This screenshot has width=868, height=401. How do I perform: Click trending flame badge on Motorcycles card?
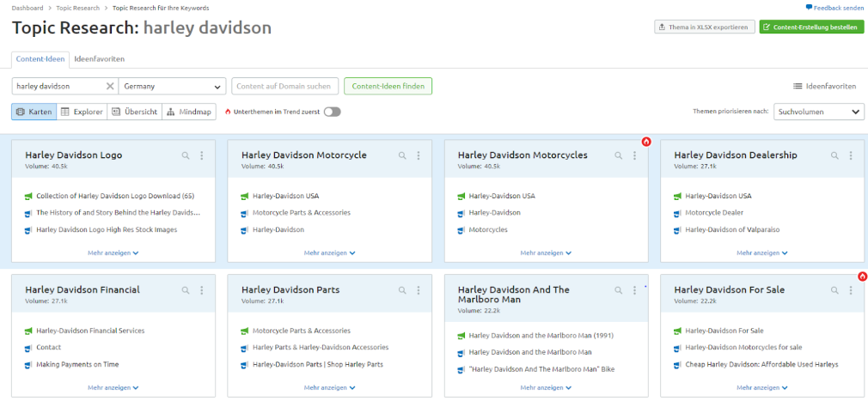coord(646,142)
